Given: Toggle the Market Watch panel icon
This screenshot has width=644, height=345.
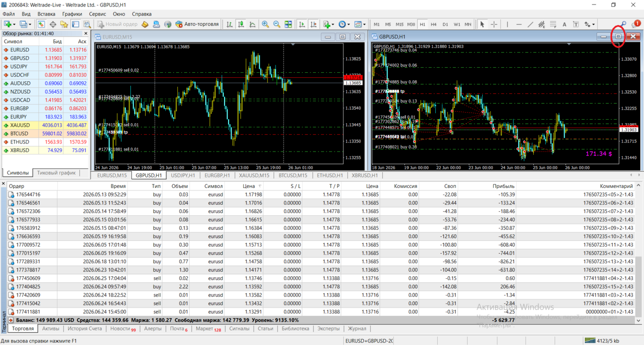Looking at the screenshot, I should [41, 24].
